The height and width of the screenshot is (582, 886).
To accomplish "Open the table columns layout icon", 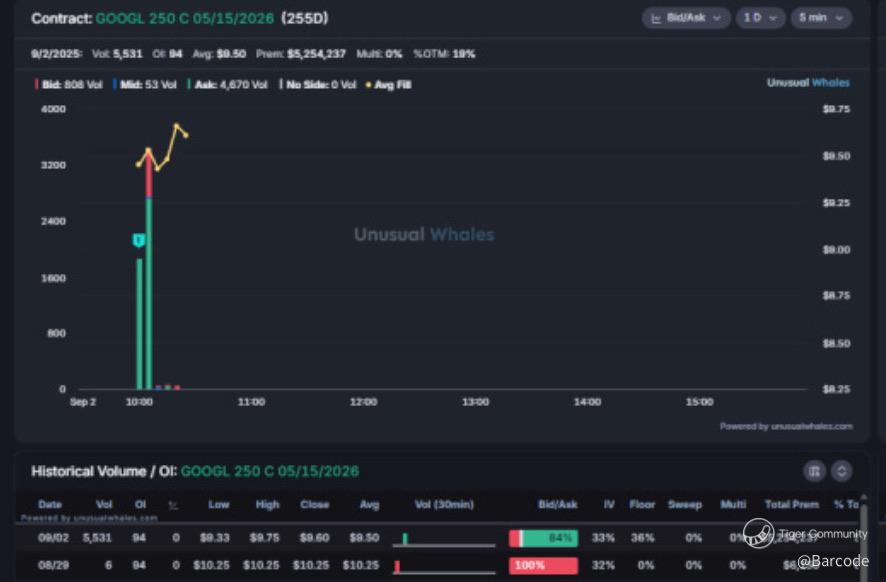I will pyautogui.click(x=814, y=471).
